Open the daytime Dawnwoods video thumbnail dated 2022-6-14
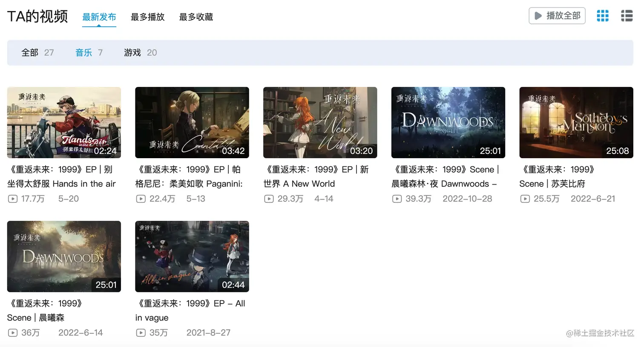The height and width of the screenshot is (347, 644). click(x=64, y=256)
